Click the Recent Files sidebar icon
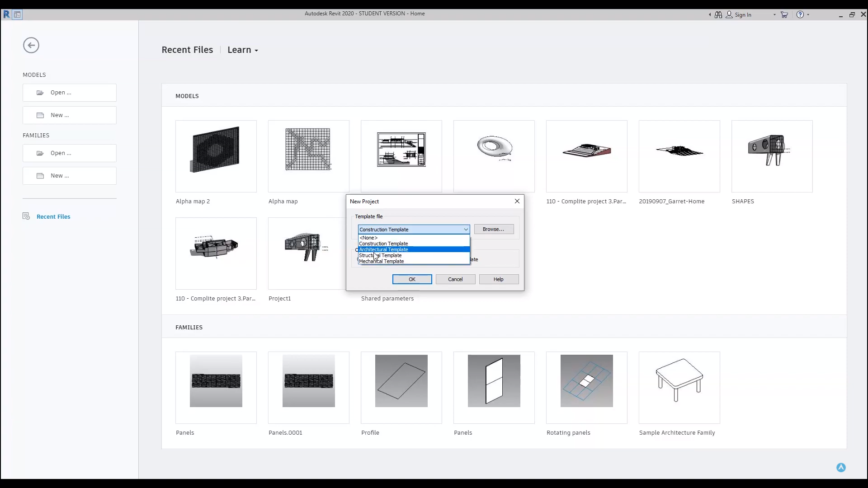868x488 pixels. coord(26,216)
